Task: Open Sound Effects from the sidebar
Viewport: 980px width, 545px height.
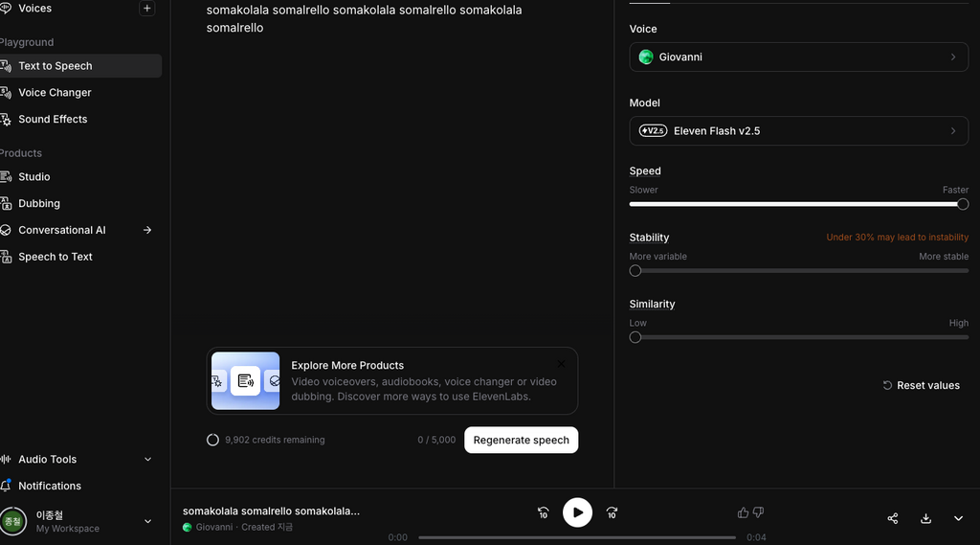Action: point(53,119)
